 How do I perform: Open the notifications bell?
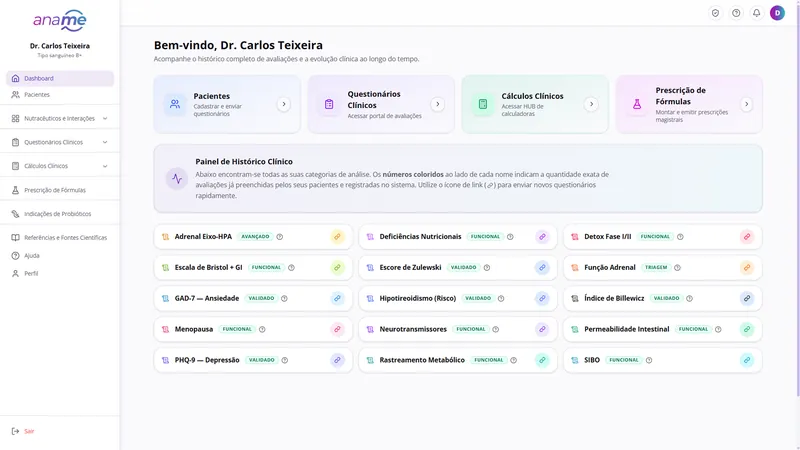(x=756, y=13)
